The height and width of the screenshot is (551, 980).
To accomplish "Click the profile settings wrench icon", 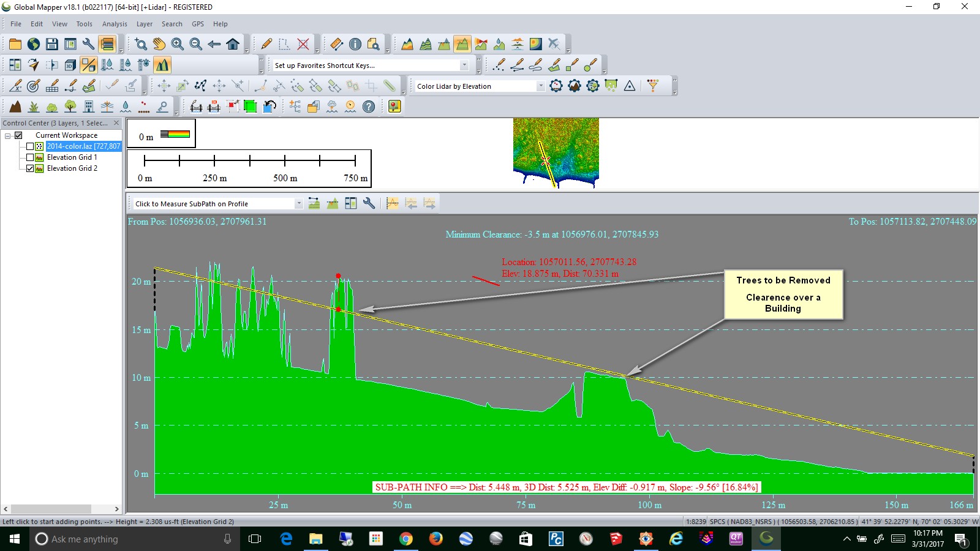I will click(369, 204).
